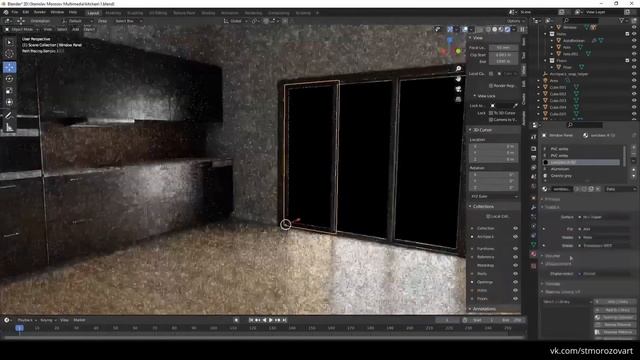
Task: Open the Help menu
Action: tap(73, 12)
